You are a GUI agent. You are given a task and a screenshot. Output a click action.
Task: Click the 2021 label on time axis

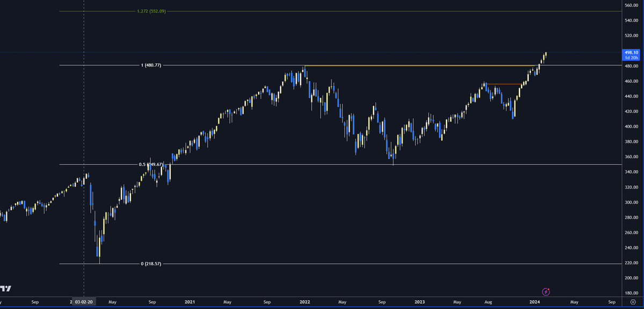189,302
